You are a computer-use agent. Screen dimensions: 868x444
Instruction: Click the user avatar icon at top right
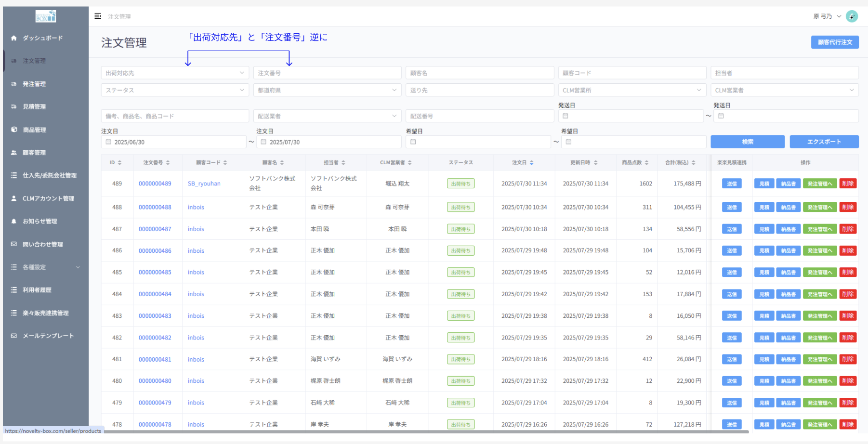pyautogui.click(x=852, y=16)
